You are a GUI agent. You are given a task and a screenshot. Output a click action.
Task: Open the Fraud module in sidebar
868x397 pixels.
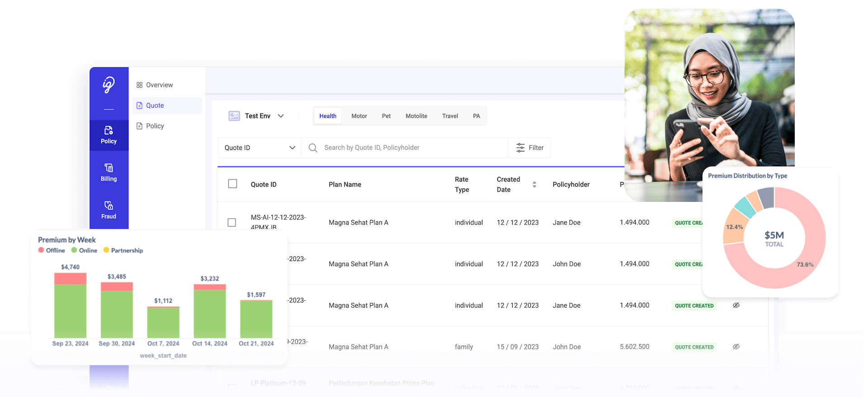(108, 210)
